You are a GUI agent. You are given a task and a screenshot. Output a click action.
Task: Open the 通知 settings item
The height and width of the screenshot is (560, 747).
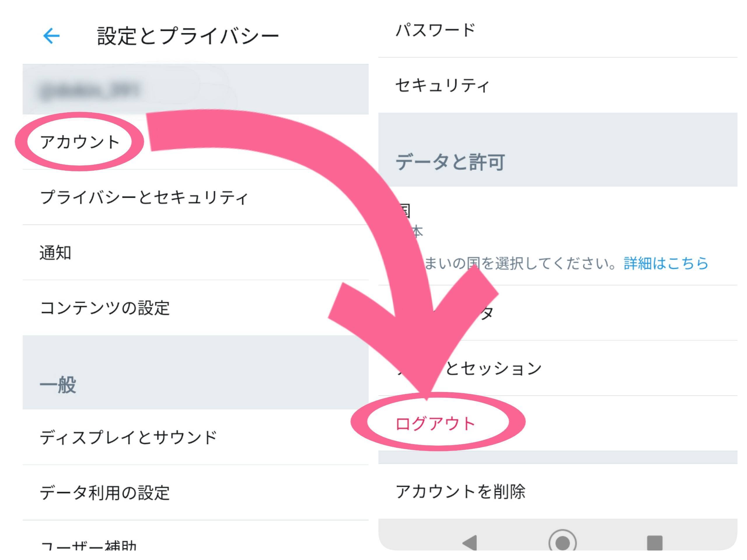pyautogui.click(x=56, y=253)
